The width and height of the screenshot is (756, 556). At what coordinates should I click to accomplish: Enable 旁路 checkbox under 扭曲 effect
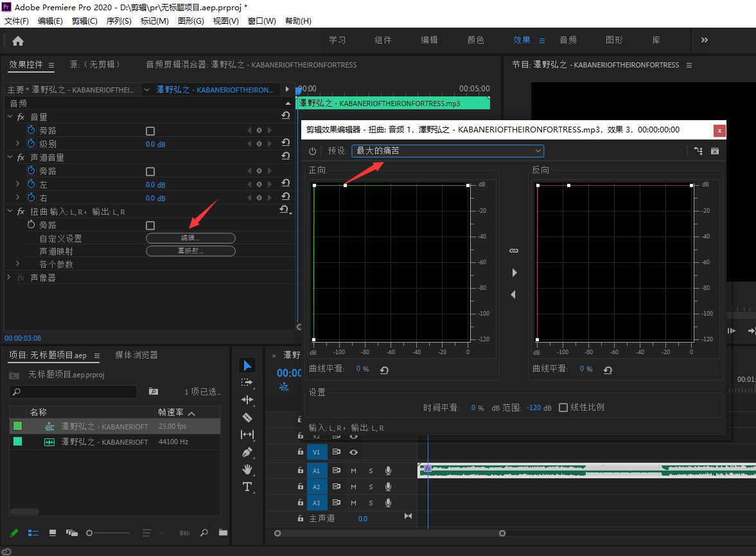tap(150, 226)
